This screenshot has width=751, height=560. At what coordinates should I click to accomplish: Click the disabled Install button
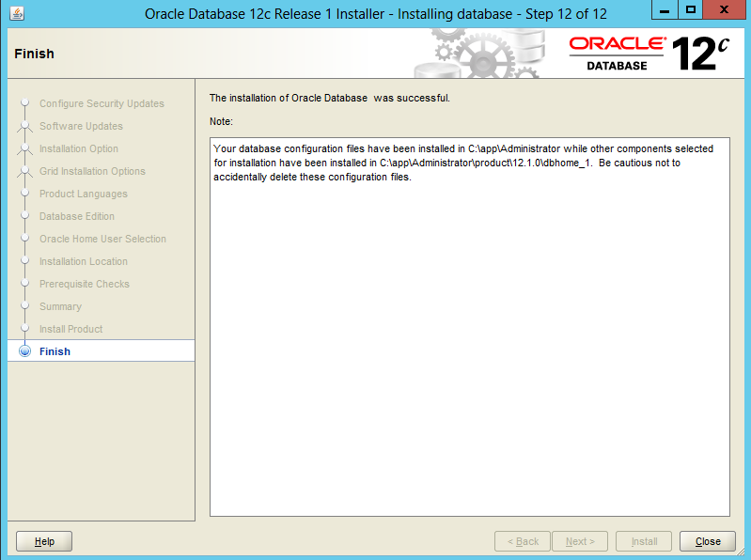[x=644, y=541]
